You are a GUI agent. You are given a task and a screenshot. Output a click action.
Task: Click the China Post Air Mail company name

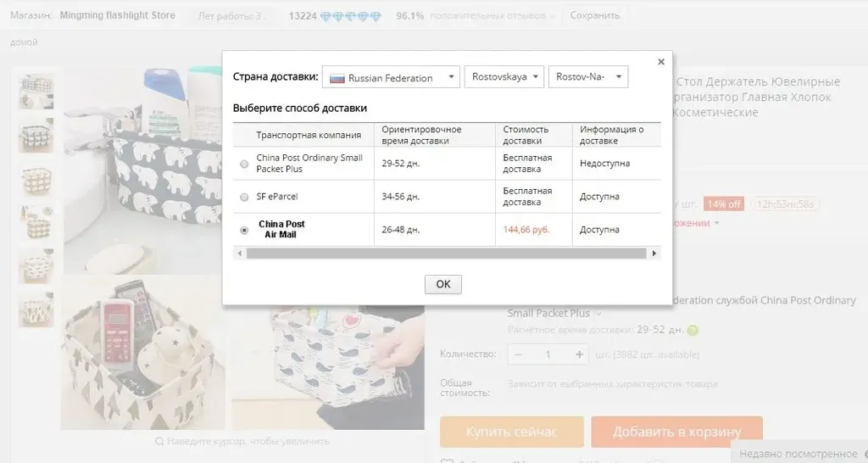[281, 229]
